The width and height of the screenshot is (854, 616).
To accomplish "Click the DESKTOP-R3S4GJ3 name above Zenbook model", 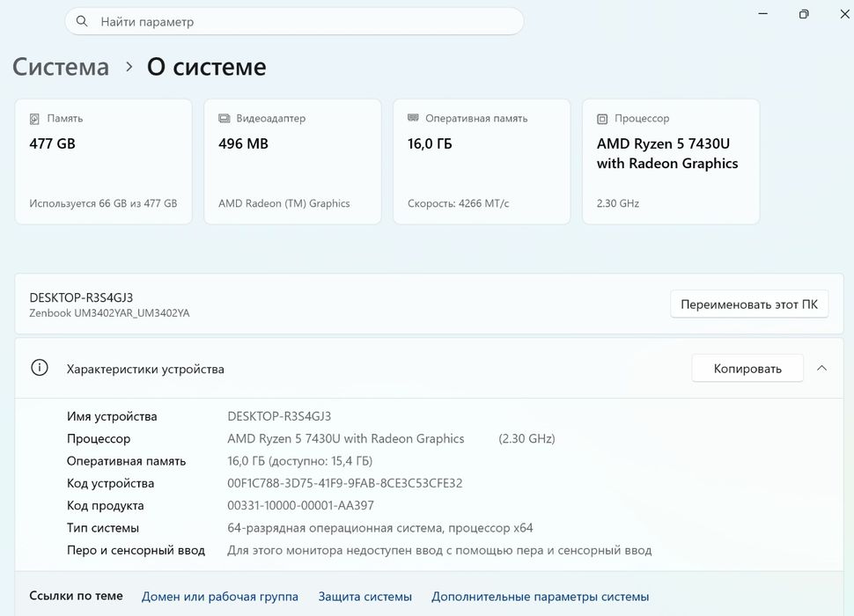I will tap(81, 297).
